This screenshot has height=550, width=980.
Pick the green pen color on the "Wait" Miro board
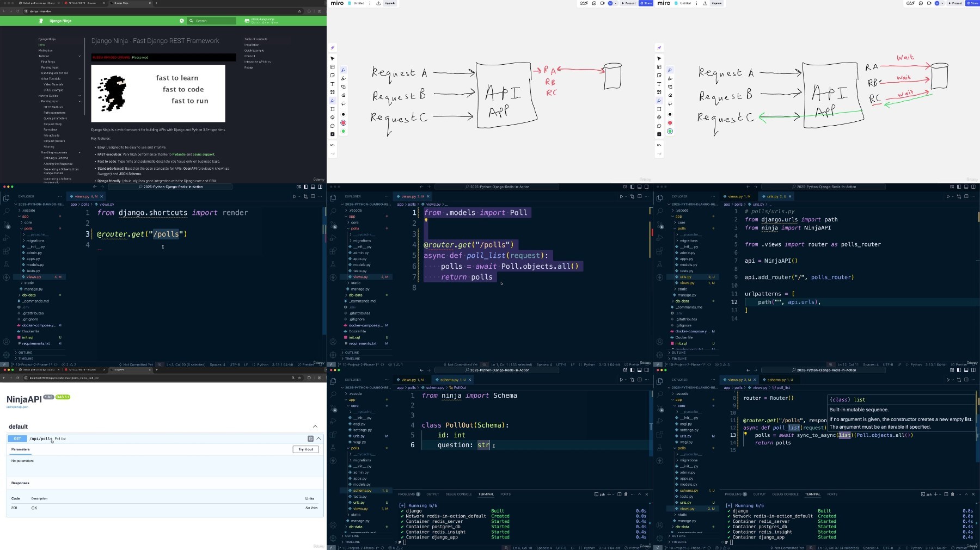[670, 131]
